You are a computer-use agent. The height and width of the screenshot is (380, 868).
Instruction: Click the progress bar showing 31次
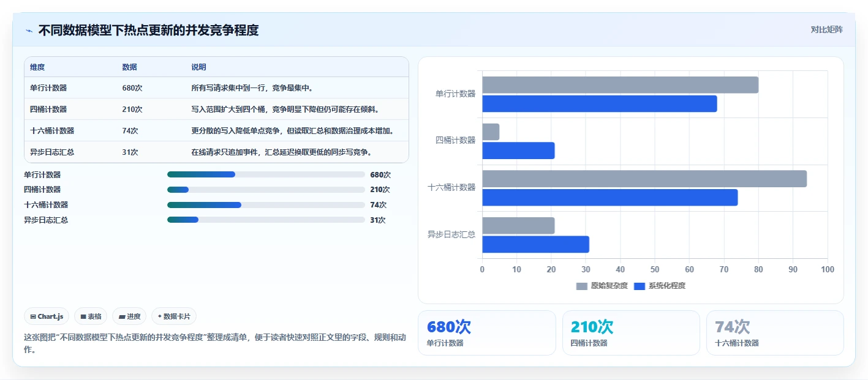click(x=266, y=220)
